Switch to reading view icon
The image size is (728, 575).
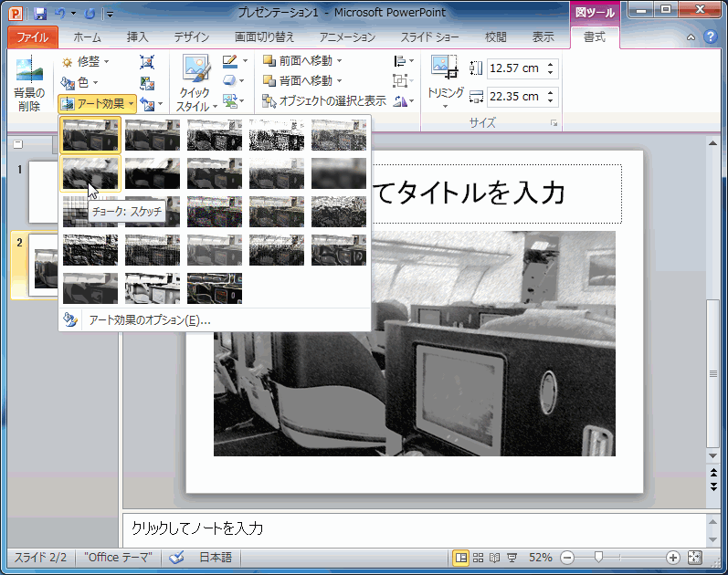495,558
